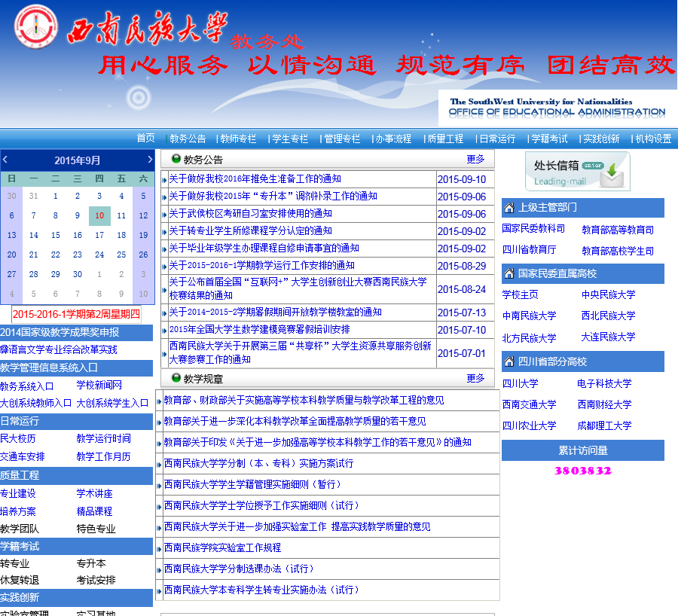Click green bullet icon beside 教学规章 heading

point(176,378)
